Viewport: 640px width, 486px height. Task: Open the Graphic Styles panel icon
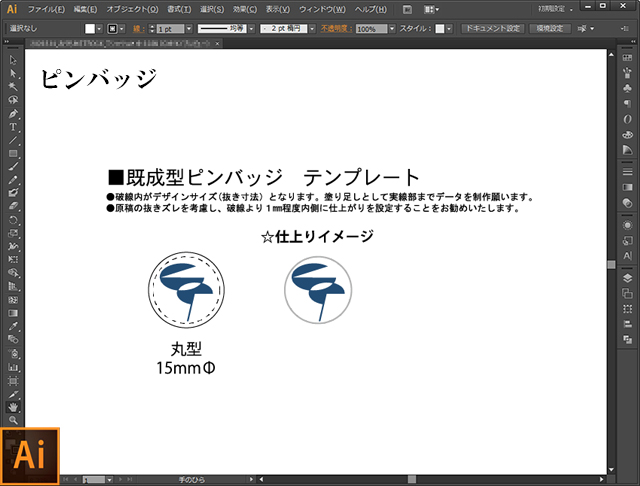click(627, 241)
